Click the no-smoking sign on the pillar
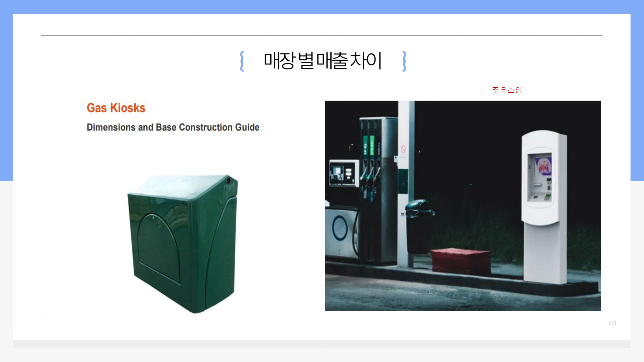The height and width of the screenshot is (362, 644). pos(403,149)
